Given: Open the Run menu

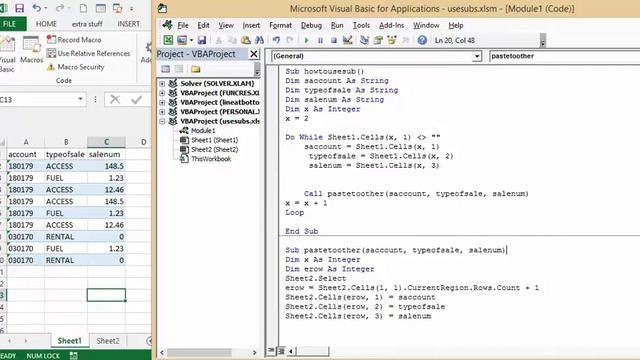Looking at the screenshot, I should (337, 25).
